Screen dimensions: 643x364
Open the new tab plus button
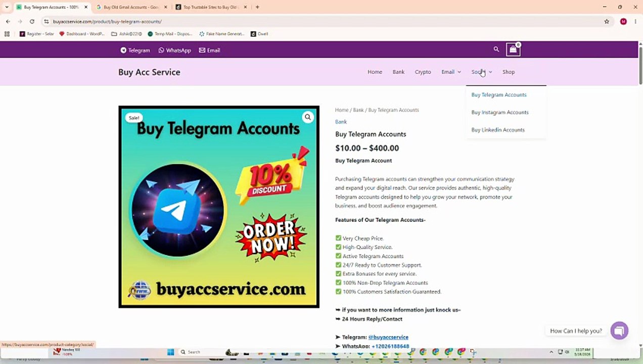click(257, 7)
